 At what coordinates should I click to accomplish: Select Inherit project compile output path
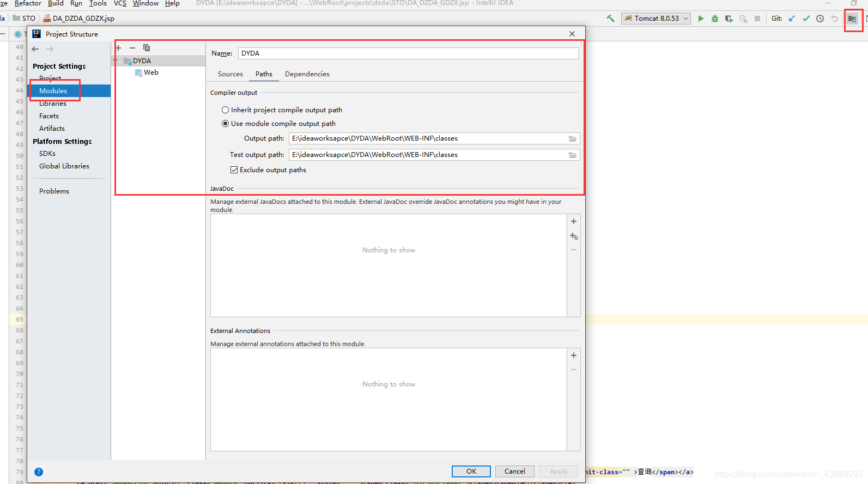pyautogui.click(x=282, y=110)
